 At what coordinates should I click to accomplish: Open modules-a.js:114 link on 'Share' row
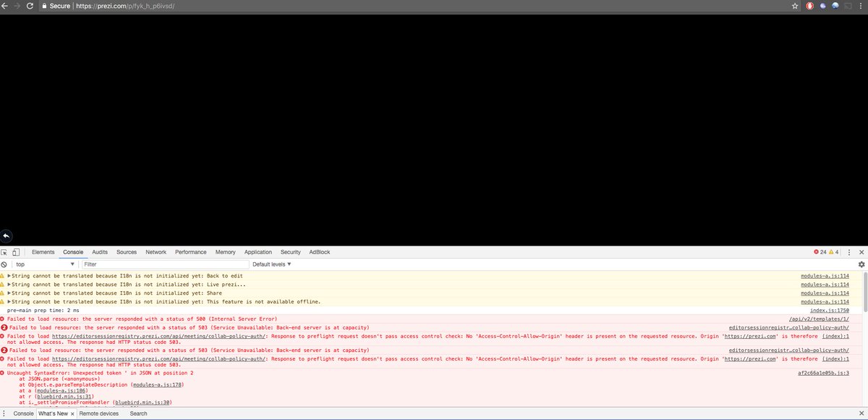point(825,293)
